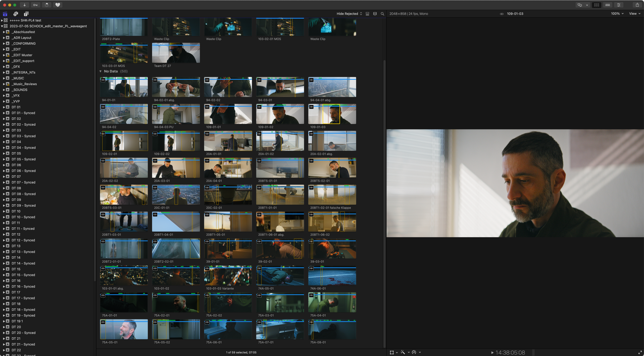Toggle the Inspector sliders button
The height and width of the screenshot is (356, 644).
point(619,5)
